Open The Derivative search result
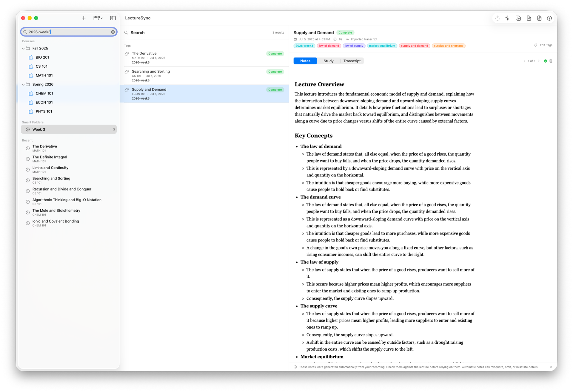 [204, 58]
